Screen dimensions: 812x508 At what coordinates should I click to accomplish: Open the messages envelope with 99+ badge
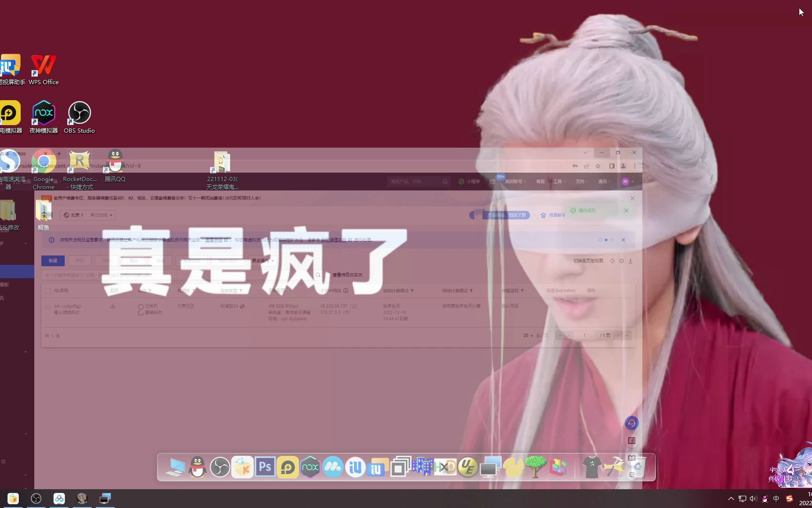click(492, 182)
